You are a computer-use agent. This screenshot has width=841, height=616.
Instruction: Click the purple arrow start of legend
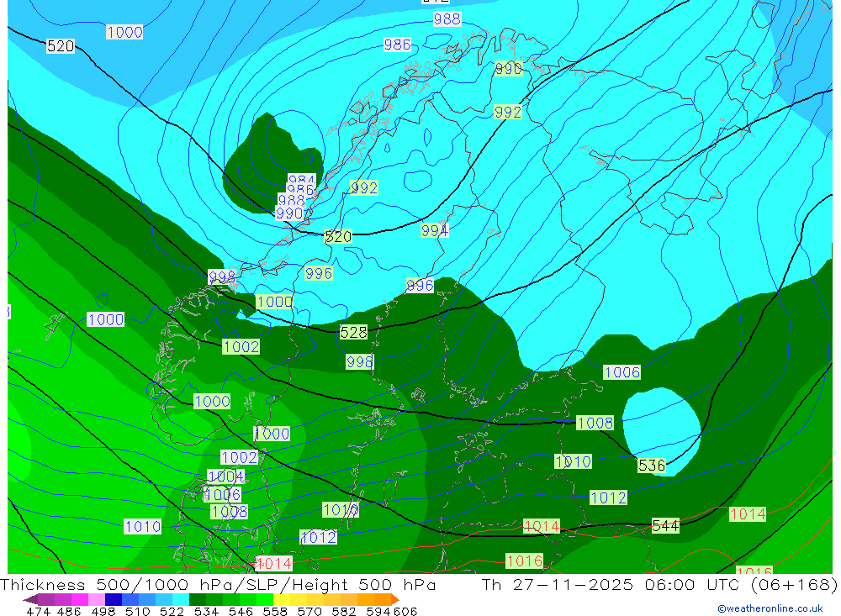coord(30,599)
